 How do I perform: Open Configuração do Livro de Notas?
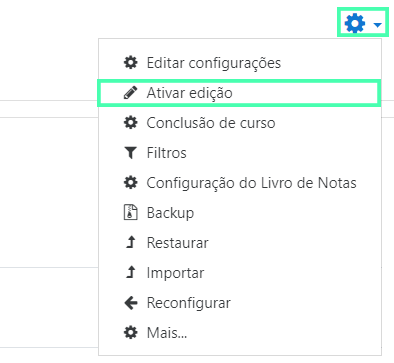pyautogui.click(x=240, y=183)
